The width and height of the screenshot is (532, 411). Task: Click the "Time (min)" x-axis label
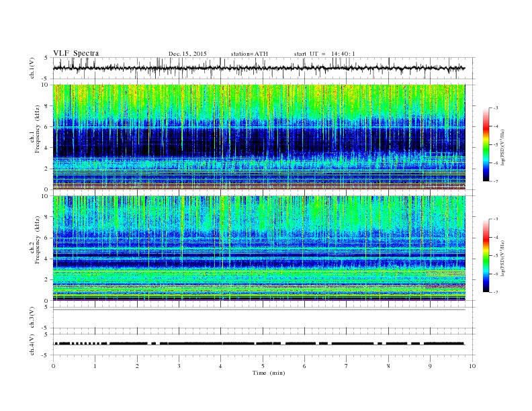tap(269, 373)
